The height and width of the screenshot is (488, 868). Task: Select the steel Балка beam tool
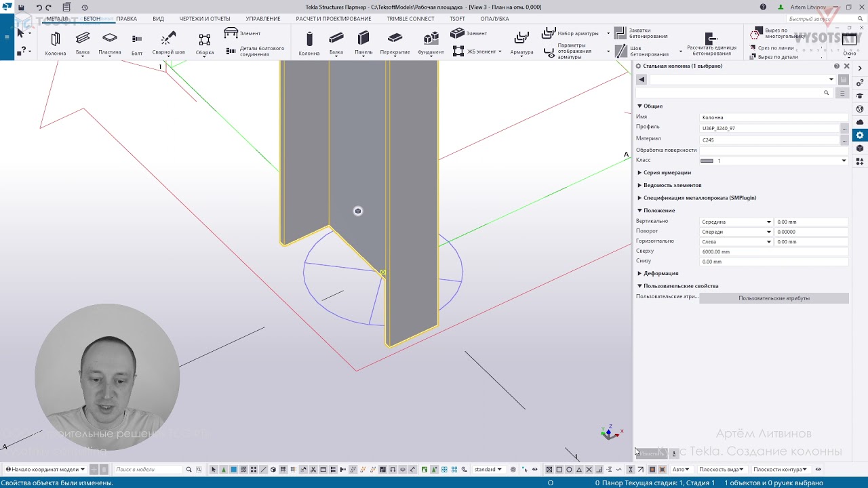coord(83,43)
